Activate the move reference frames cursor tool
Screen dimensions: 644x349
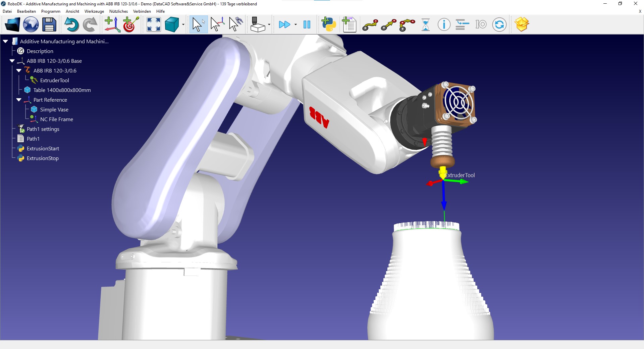pyautogui.click(x=217, y=24)
